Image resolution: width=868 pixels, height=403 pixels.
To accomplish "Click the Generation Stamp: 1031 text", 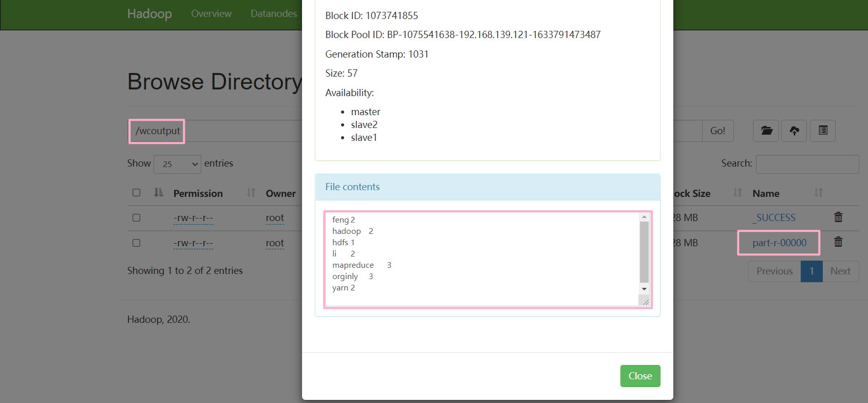I will (376, 54).
